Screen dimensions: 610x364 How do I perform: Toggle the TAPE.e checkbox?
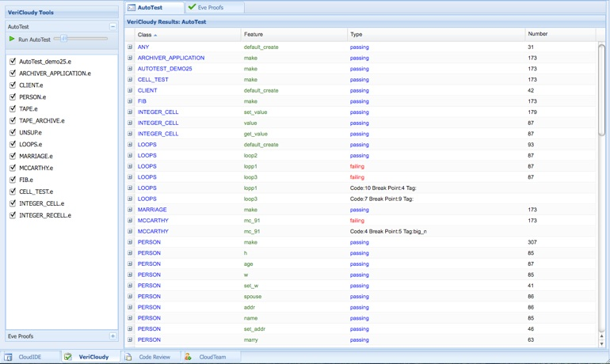13,108
